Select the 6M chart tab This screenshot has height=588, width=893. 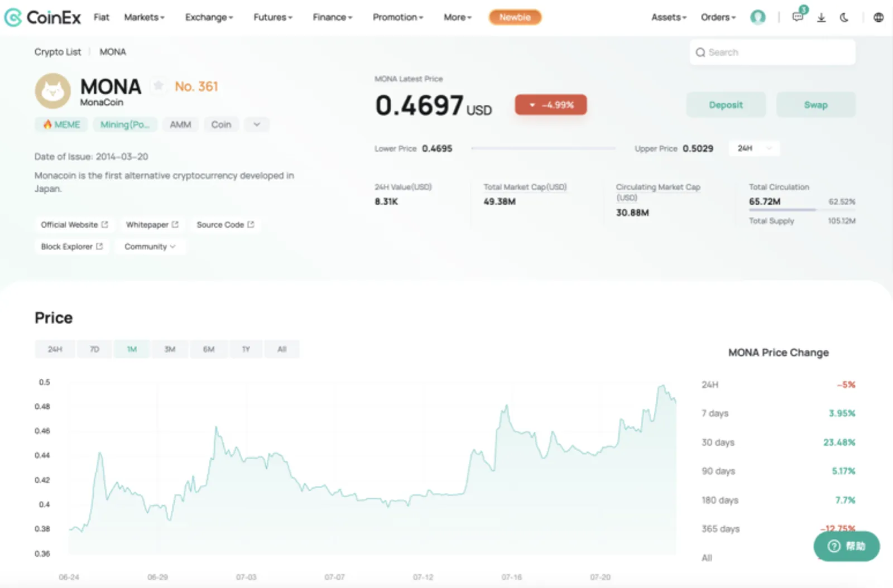(x=208, y=349)
